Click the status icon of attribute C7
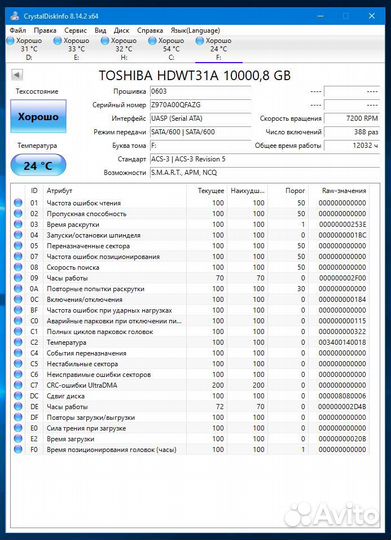This screenshot has width=391, height=540. pyautogui.click(x=18, y=385)
